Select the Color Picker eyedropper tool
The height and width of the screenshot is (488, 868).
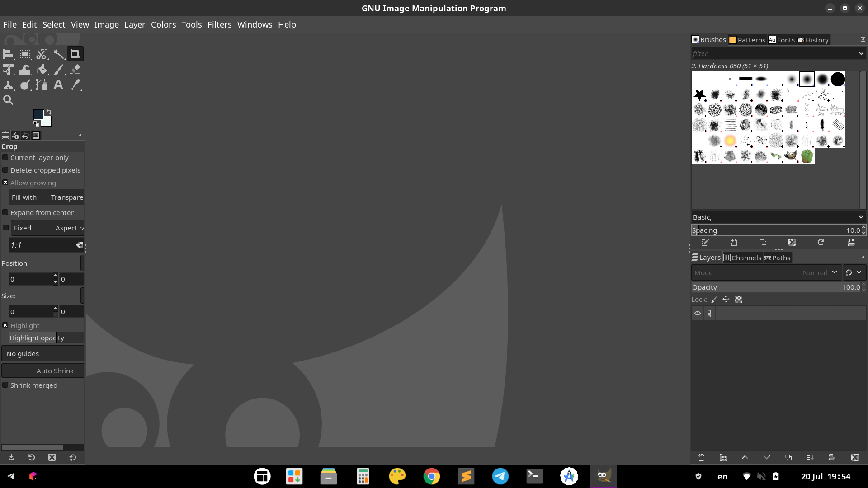click(75, 85)
